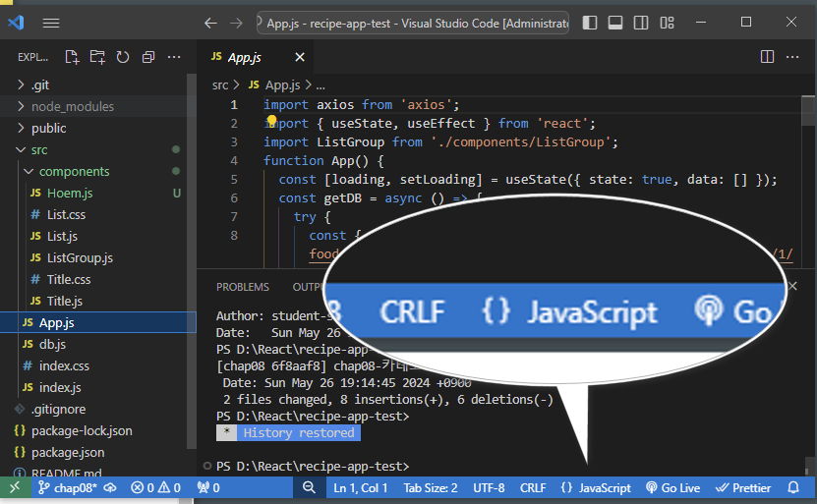Click the lightbulb code action icon
This screenshot has width=817, height=504.
click(x=271, y=121)
